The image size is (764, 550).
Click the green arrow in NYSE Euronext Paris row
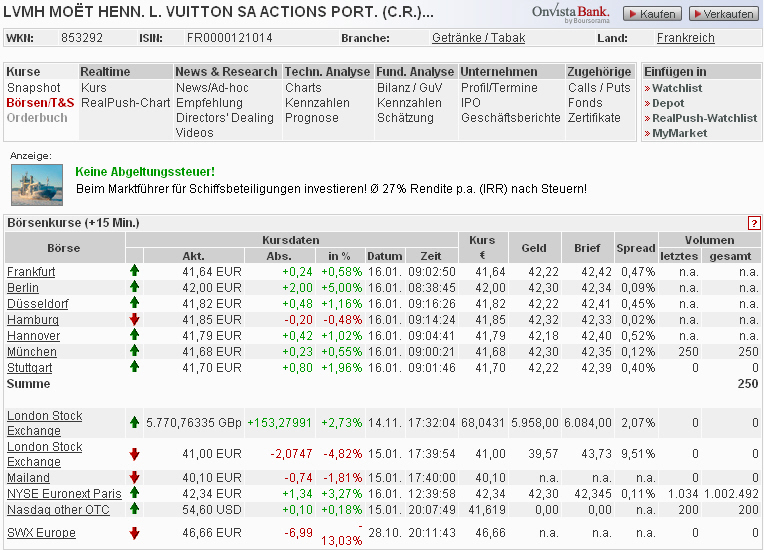pyautogui.click(x=134, y=493)
